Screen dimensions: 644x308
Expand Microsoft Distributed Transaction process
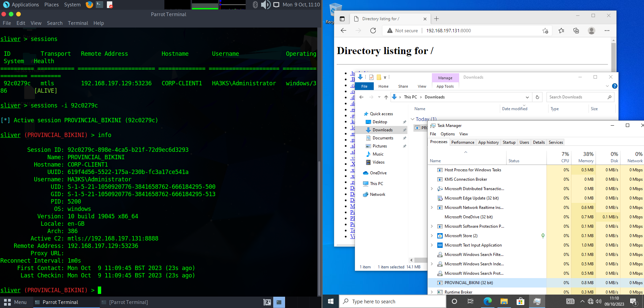pyautogui.click(x=432, y=189)
